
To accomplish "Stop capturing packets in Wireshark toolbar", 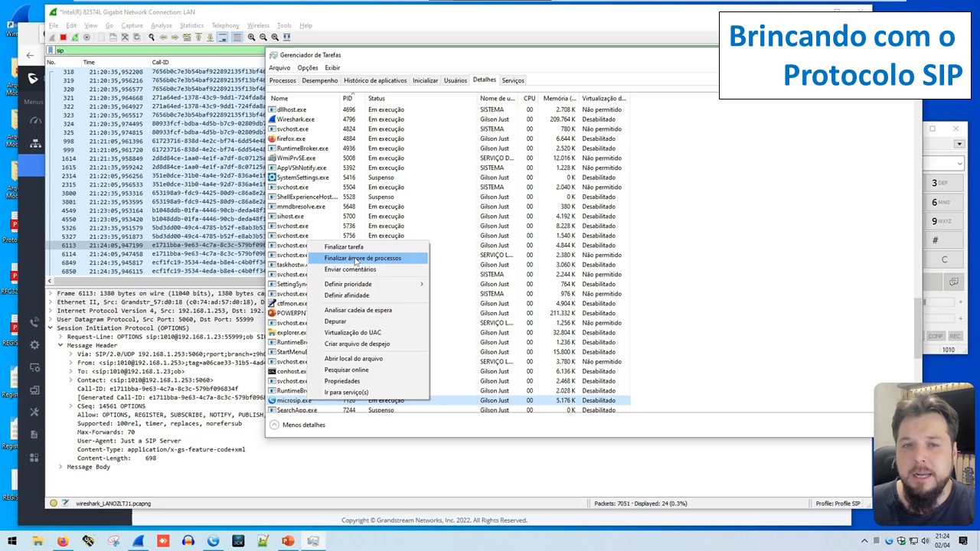I will tap(64, 37).
